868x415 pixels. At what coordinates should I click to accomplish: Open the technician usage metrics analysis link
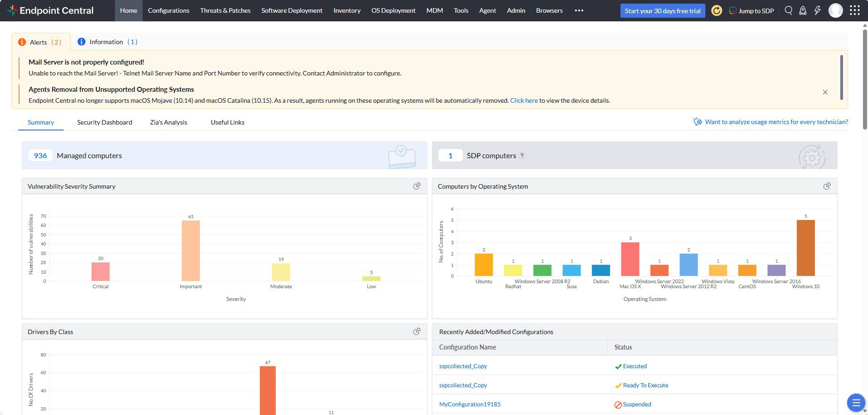[x=771, y=122]
